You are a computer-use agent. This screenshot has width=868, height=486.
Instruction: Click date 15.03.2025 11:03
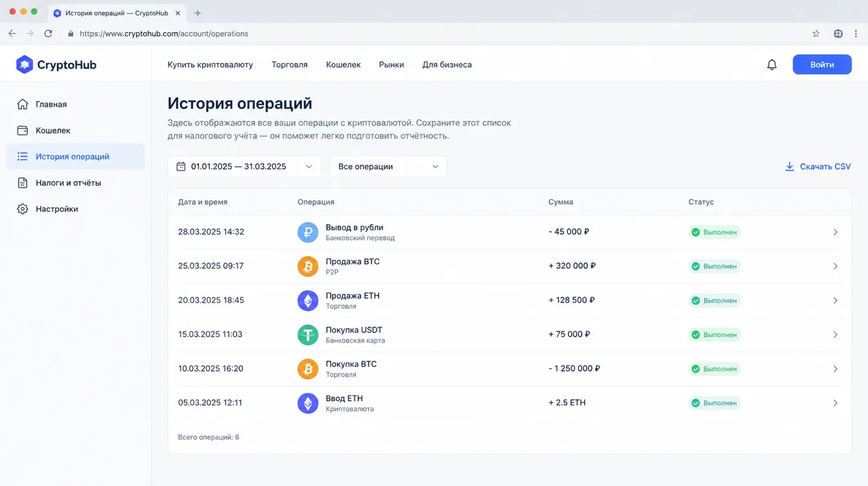(211, 335)
